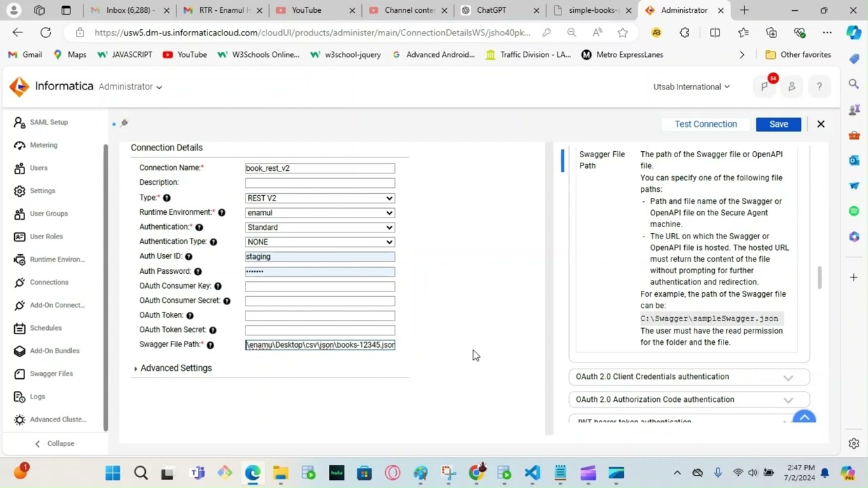This screenshot has height=488, width=868.
Task: Open Metering page icon
Action: [20, 145]
